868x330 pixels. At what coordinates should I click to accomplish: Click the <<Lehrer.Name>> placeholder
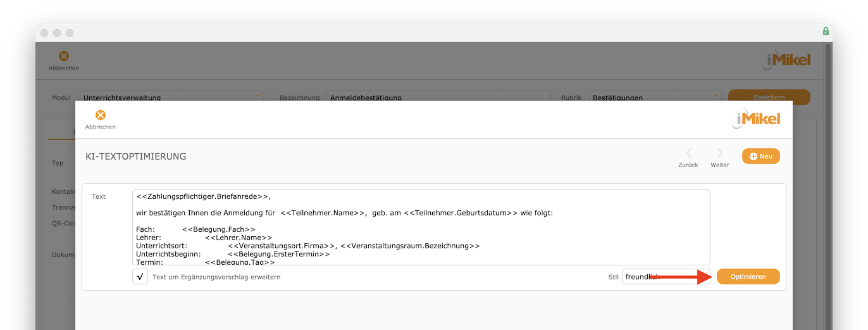click(x=239, y=238)
